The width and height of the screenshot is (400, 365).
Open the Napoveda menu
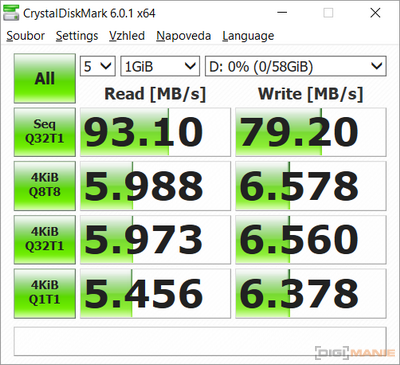184,36
